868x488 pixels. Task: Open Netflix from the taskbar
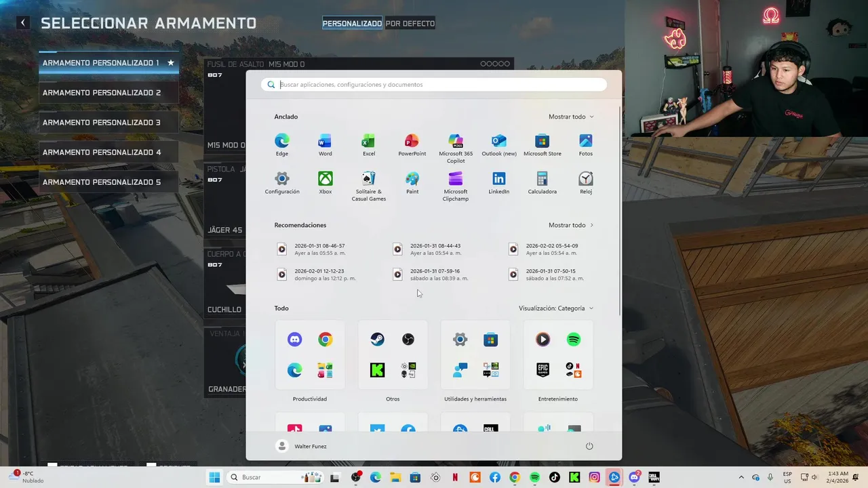click(455, 477)
